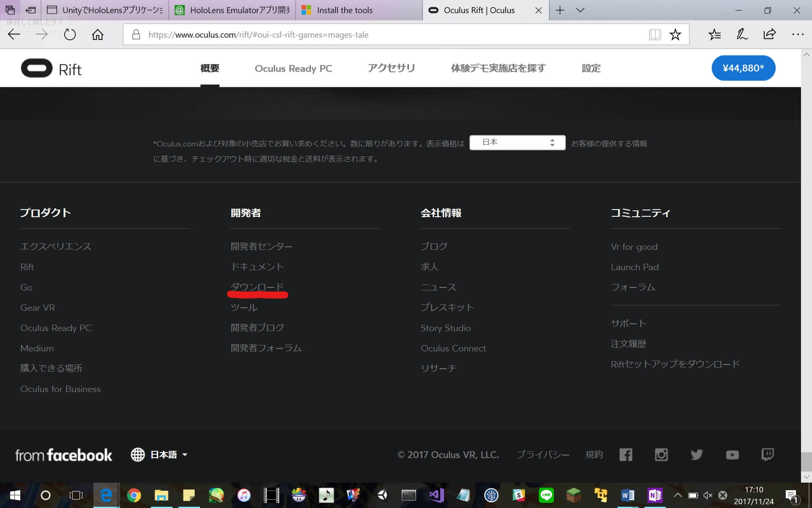812x508 pixels.
Task: Open the Twitter social icon in footer
Action: pos(697,455)
